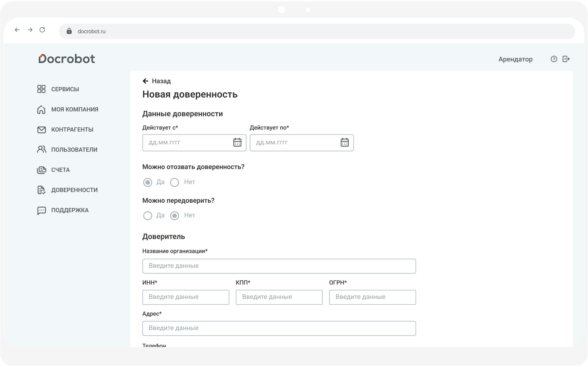Open ПОЛЬЗОВАТЕЛИ in the sidebar

click(x=74, y=150)
